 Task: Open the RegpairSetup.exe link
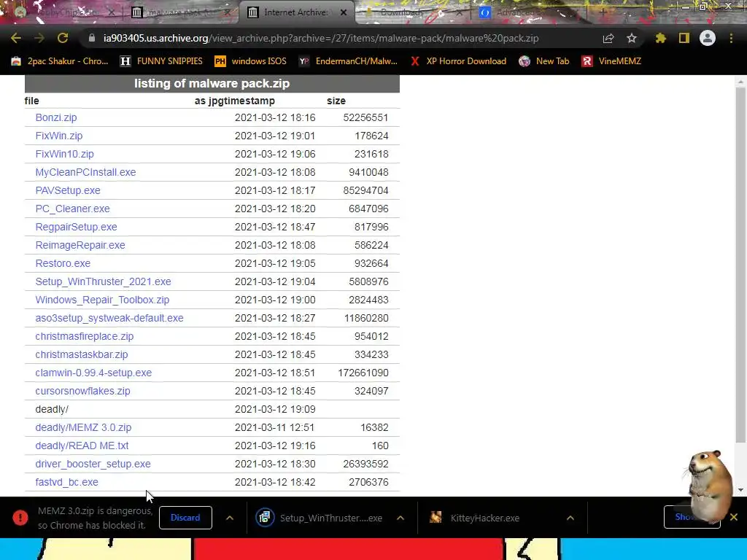click(x=76, y=227)
